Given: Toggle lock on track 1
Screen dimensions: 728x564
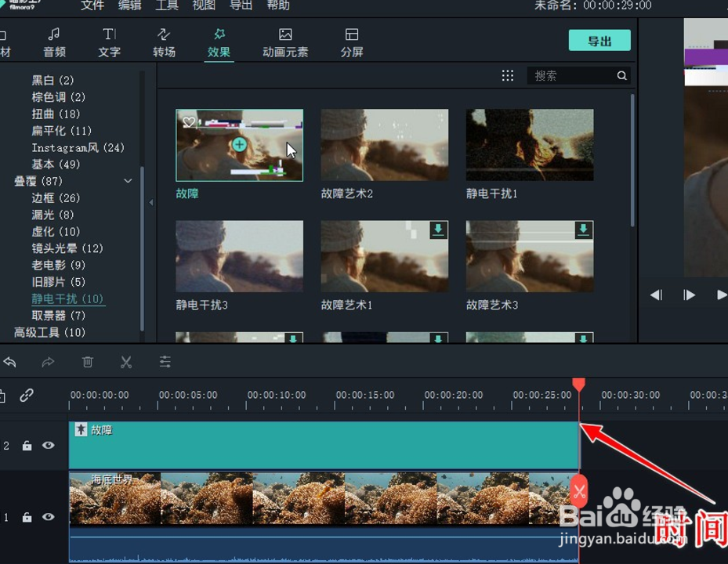Looking at the screenshot, I should click(27, 517).
